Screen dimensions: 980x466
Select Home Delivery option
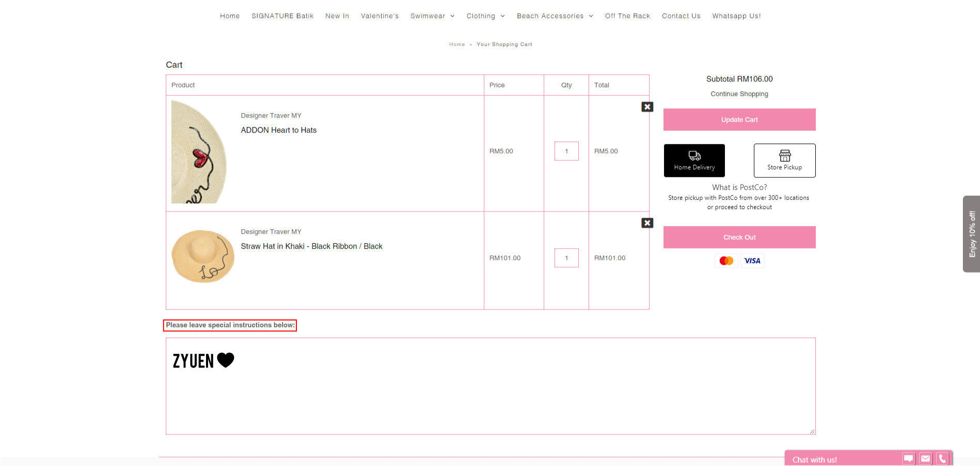tap(694, 160)
